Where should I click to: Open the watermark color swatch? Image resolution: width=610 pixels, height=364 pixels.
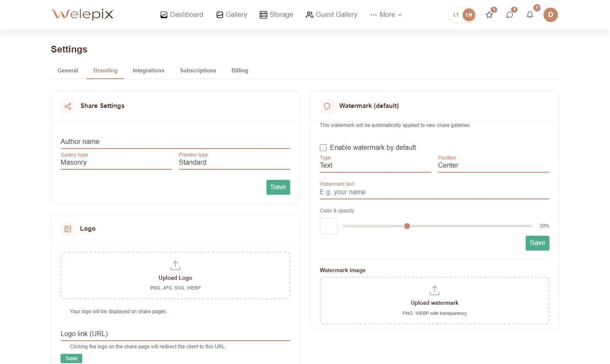pos(329,226)
